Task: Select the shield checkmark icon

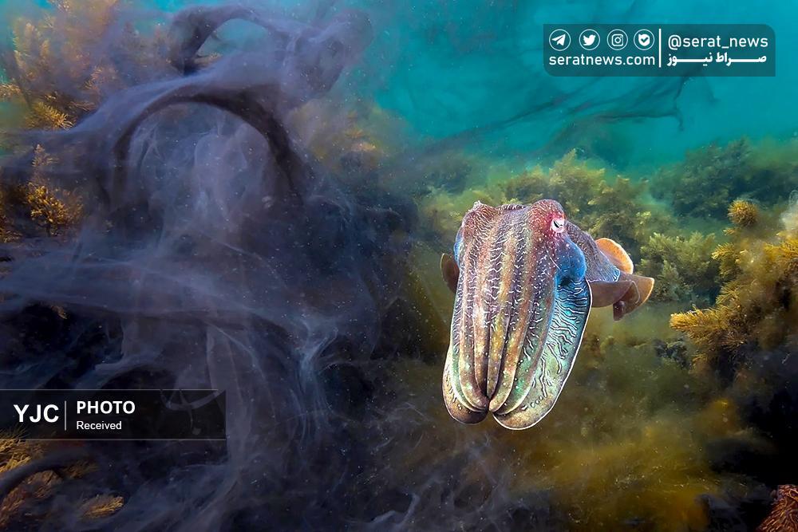Action: click(644, 40)
